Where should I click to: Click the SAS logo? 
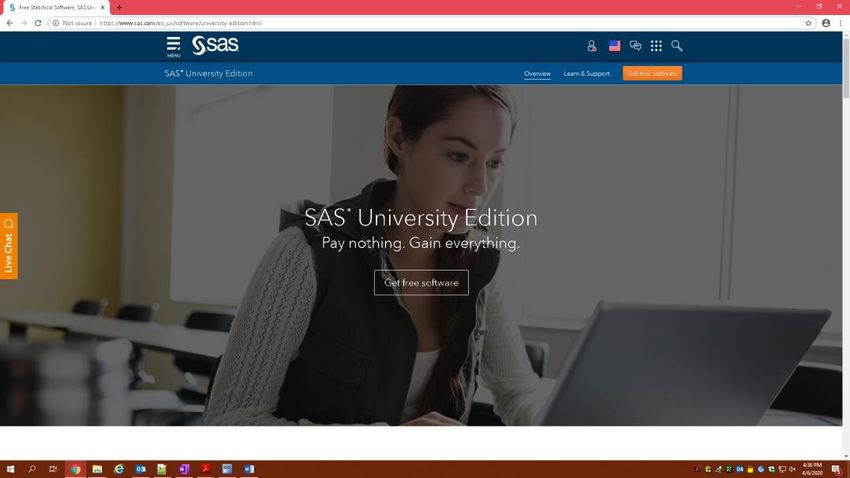215,46
